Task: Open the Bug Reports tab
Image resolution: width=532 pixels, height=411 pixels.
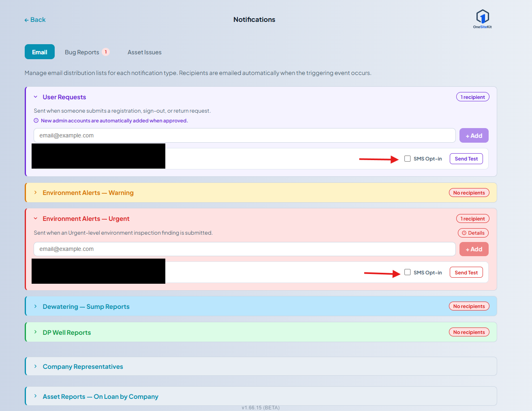Action: point(82,52)
